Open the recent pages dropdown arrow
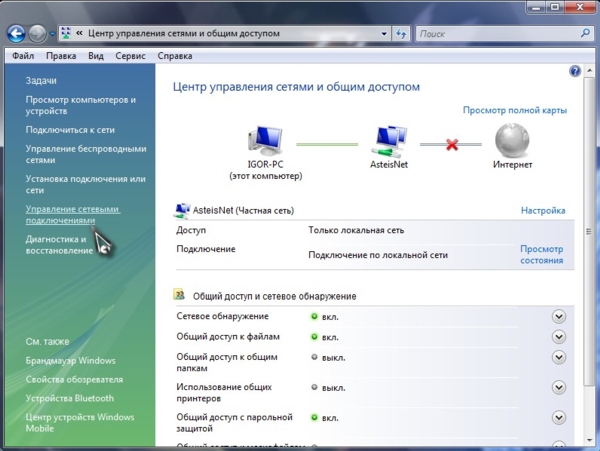This screenshot has width=600, height=451. [52, 34]
